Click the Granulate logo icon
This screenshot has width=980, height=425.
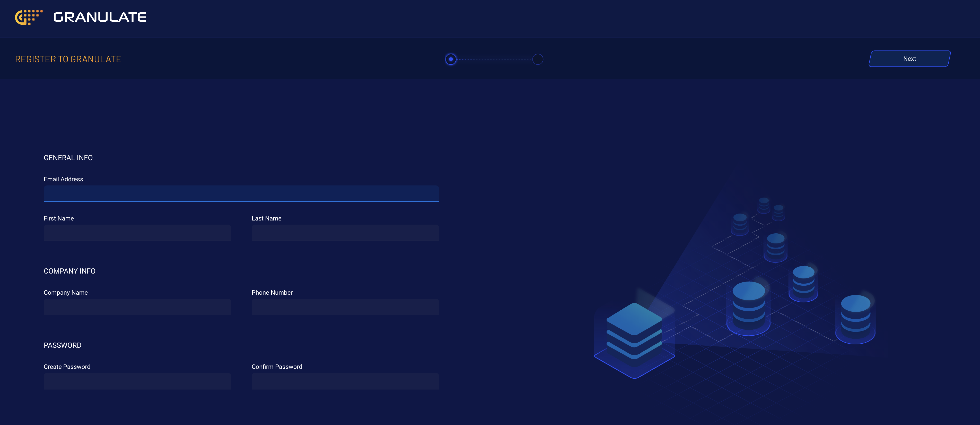(29, 17)
